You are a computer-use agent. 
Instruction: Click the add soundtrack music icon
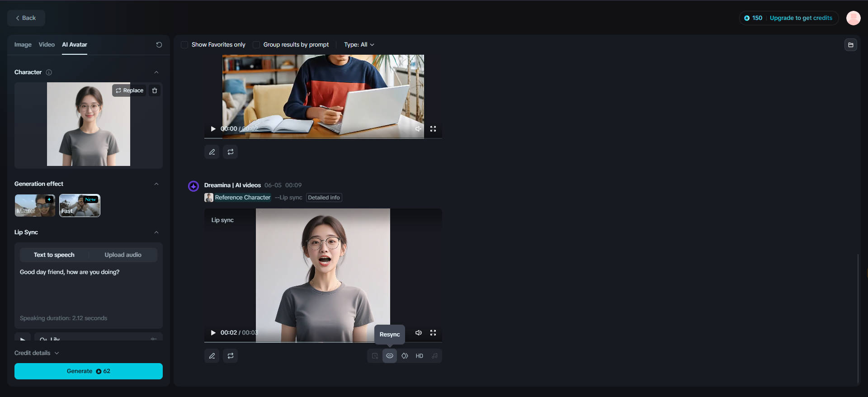434,356
